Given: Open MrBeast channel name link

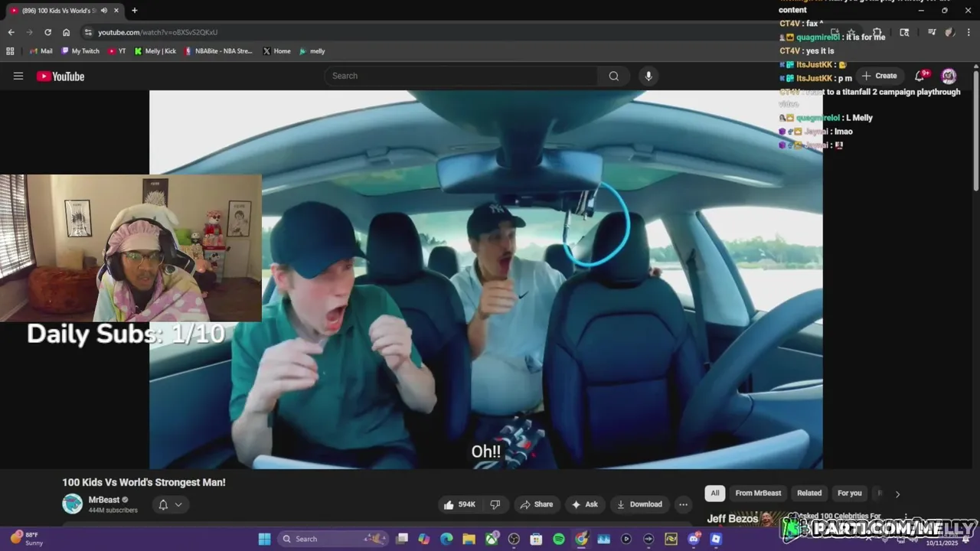Looking at the screenshot, I should 104,500.
